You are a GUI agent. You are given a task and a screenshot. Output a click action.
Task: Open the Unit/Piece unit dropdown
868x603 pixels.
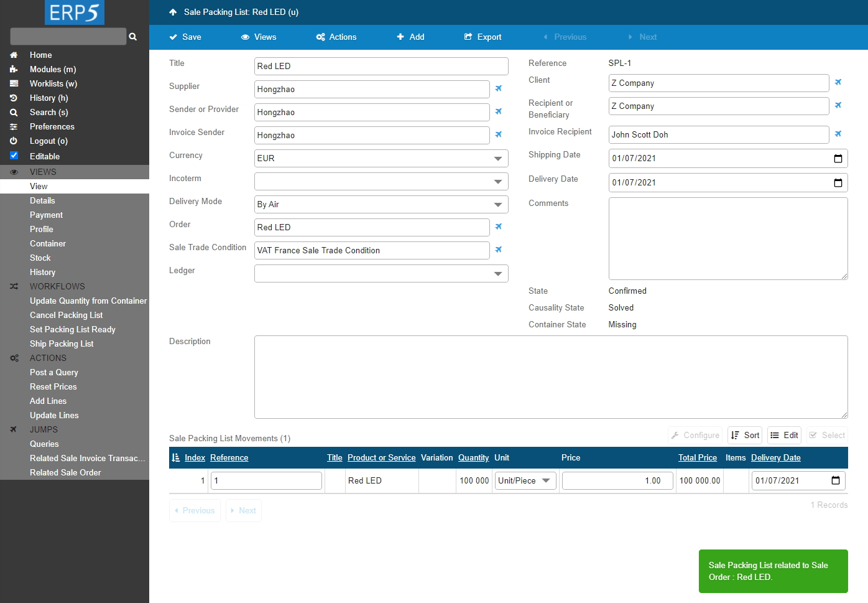[525, 480]
